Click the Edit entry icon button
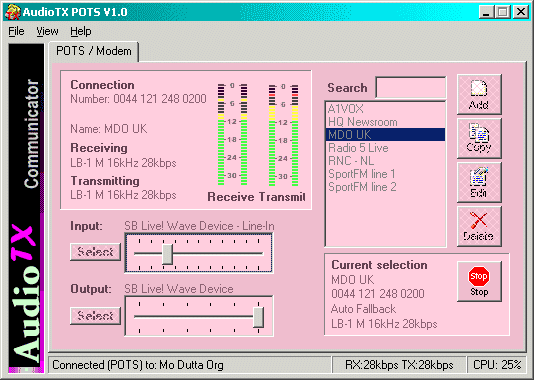534x380 pixels. click(x=479, y=182)
